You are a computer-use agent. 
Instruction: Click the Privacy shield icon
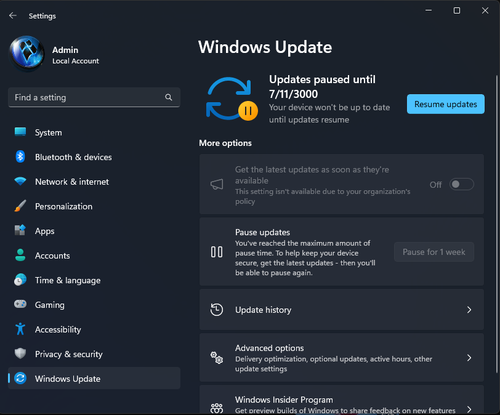pyautogui.click(x=20, y=353)
